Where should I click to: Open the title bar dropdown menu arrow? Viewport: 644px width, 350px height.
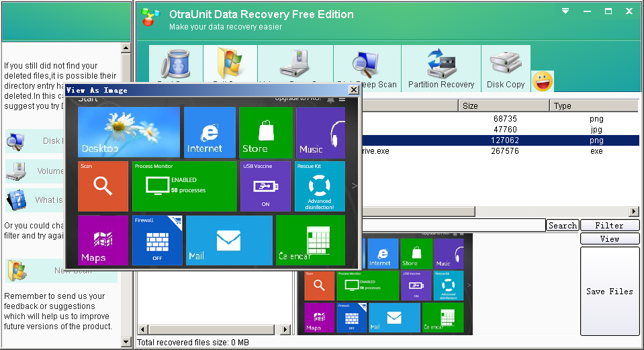point(565,11)
